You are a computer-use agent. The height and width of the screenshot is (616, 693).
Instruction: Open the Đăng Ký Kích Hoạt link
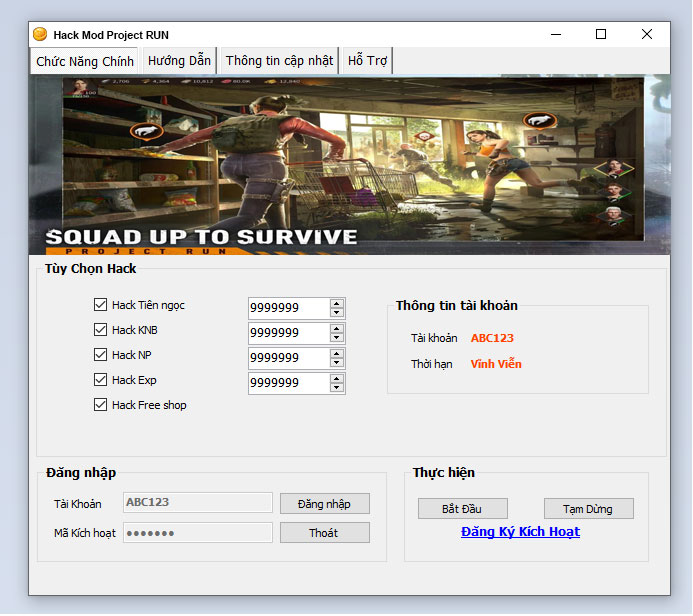point(520,532)
